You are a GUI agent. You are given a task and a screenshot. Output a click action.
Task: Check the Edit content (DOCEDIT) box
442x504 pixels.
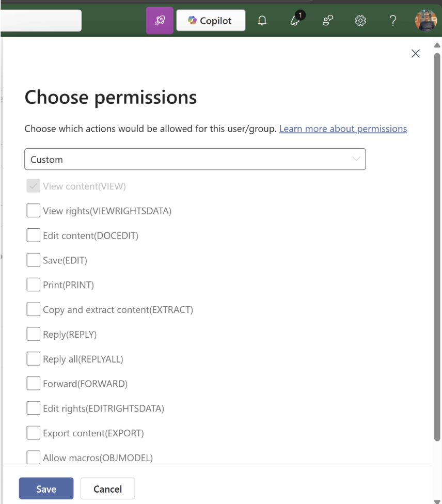click(34, 235)
